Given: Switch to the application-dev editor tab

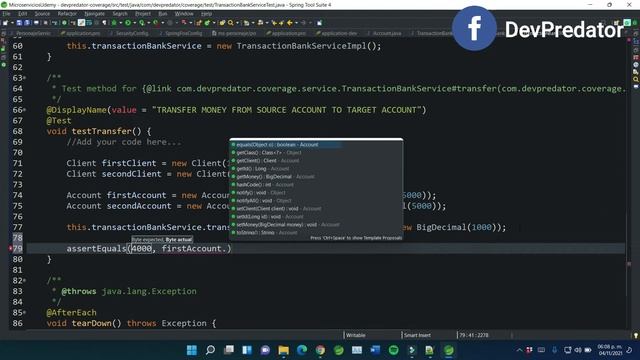Looking at the screenshot, I should (x=337, y=33).
